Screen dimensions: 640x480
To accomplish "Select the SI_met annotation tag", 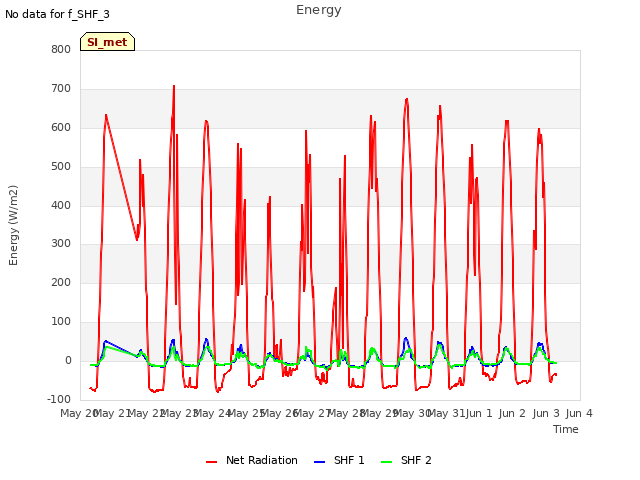I will coord(107,42).
